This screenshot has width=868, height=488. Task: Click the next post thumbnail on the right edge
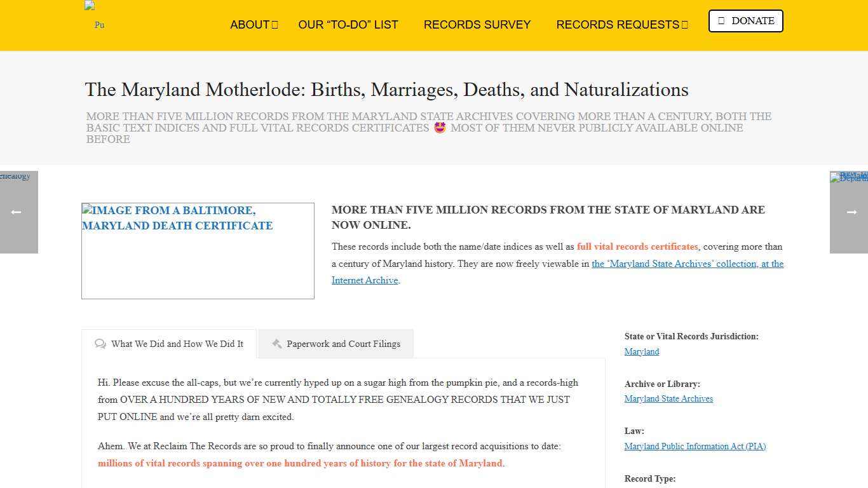[x=848, y=178]
